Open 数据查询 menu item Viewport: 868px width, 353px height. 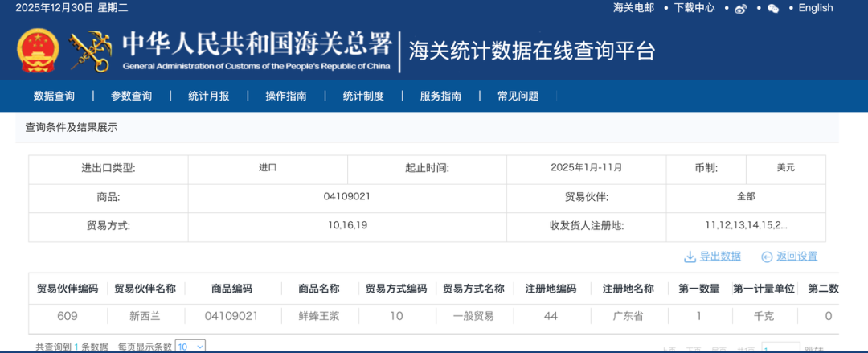(55, 96)
